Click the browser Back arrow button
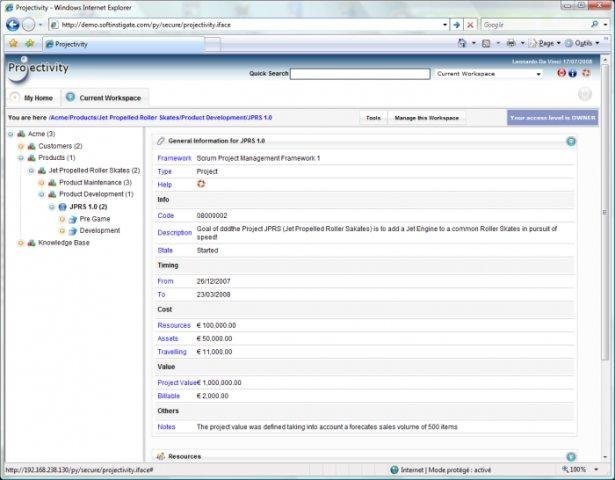This screenshot has height=480, width=615. coord(13,25)
